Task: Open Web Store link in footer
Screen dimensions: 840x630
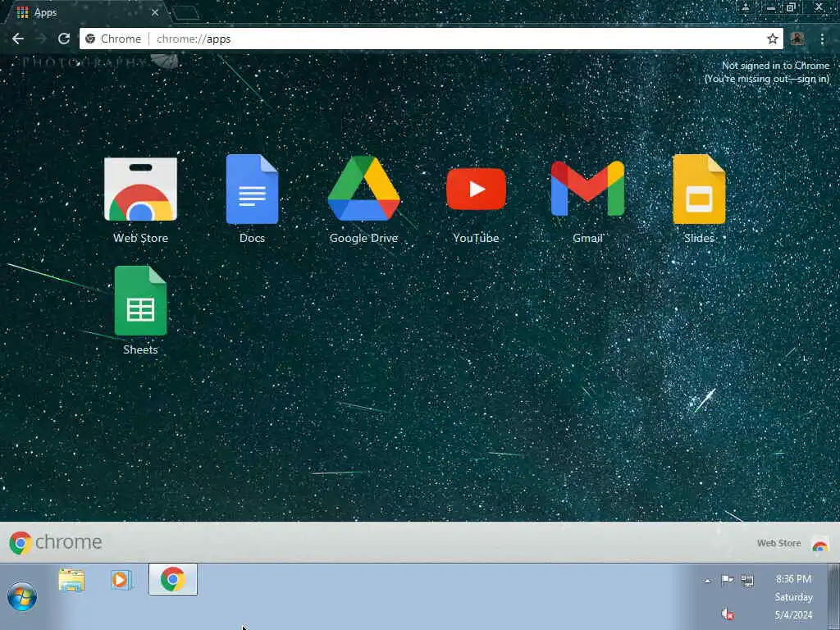Action: point(778,543)
